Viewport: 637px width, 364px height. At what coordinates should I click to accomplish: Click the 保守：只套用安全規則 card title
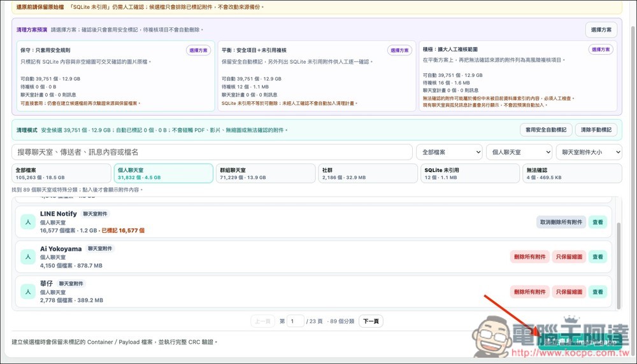pyautogui.click(x=45, y=50)
